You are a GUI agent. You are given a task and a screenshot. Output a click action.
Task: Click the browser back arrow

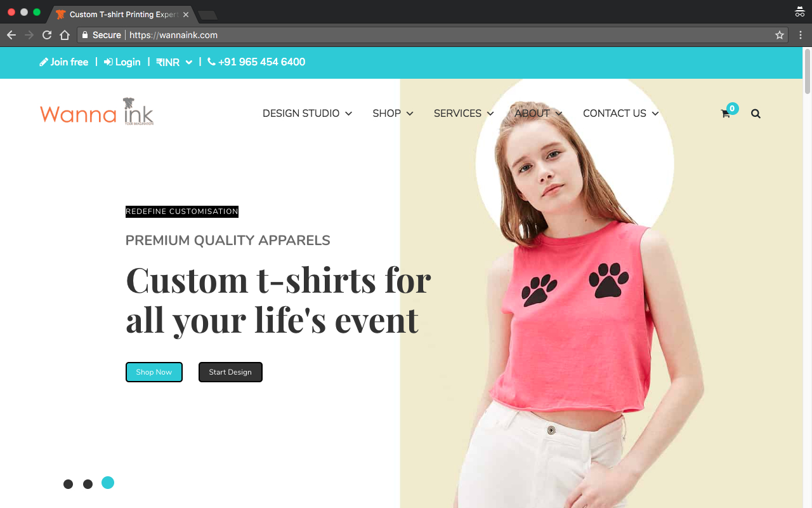[11, 35]
